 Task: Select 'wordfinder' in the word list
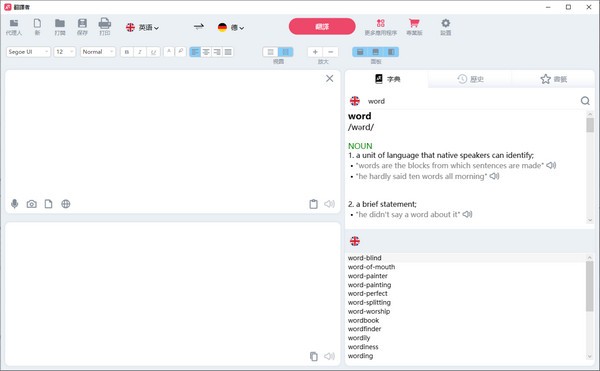pos(365,329)
